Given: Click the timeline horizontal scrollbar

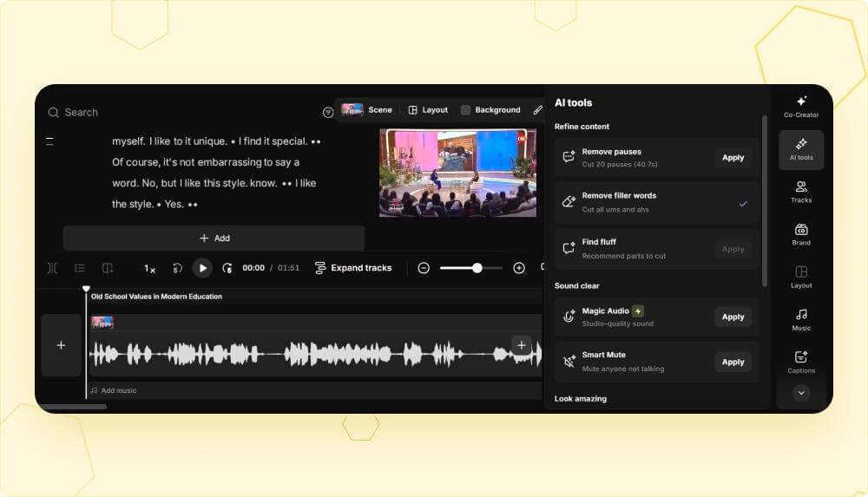Looking at the screenshot, I should coord(72,407).
